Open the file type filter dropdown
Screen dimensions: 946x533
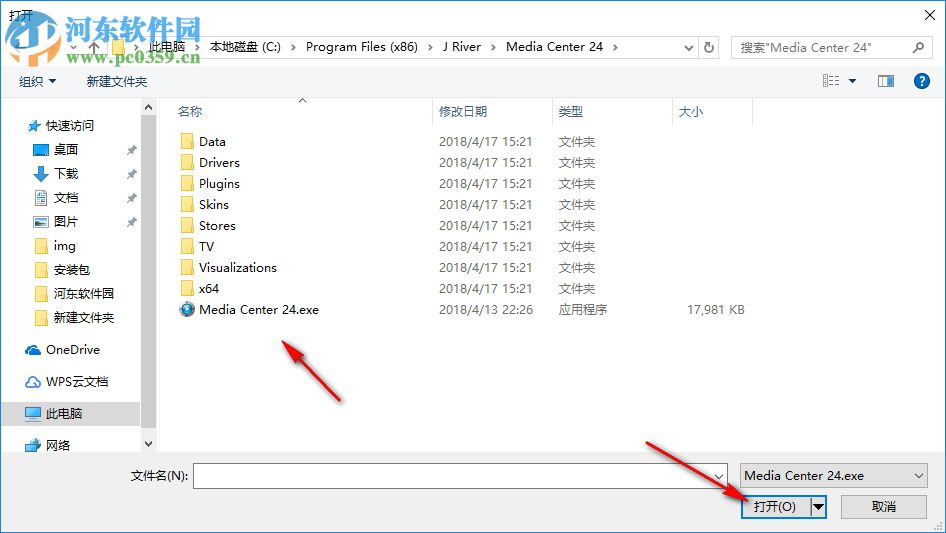tap(833, 476)
